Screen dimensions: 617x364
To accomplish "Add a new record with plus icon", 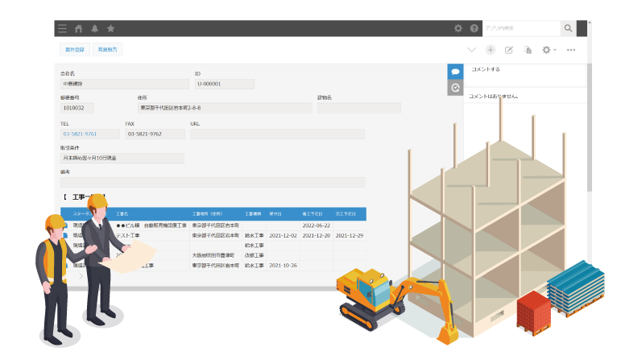I will [x=491, y=50].
